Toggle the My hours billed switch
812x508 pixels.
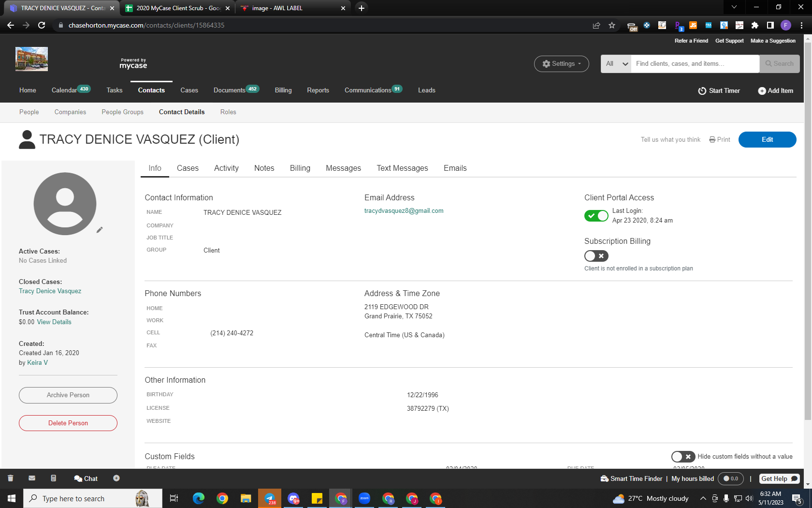coord(731,478)
